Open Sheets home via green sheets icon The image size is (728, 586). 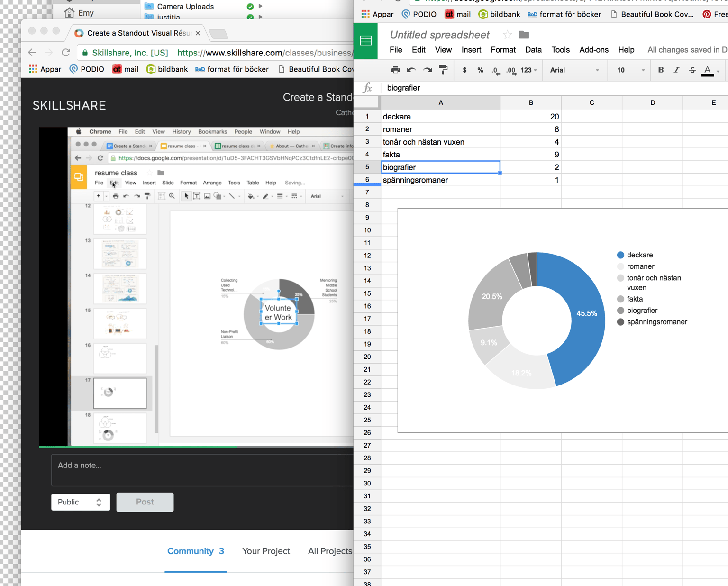[366, 41]
